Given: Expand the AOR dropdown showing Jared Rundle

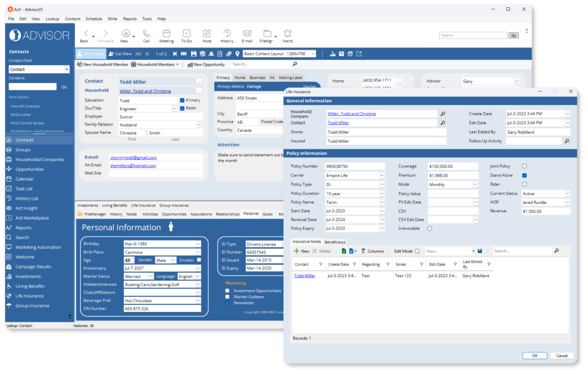Looking at the screenshot, I should click(567, 202).
